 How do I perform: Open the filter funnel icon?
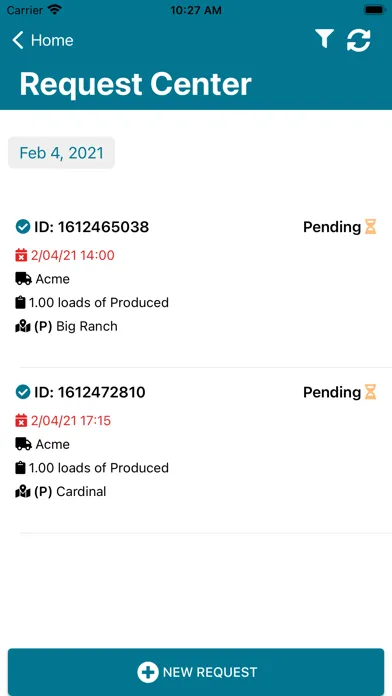click(x=325, y=39)
